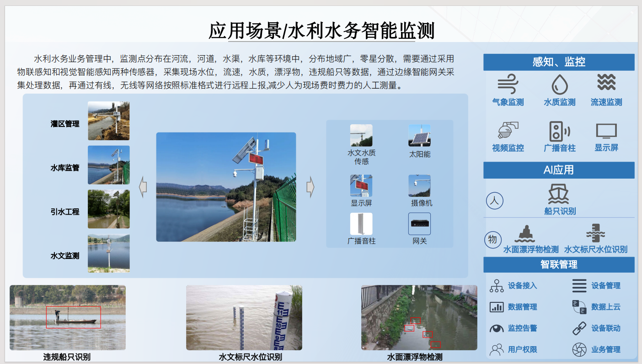
Task: Click the 显示屏 monitor icon
Action: point(606,131)
